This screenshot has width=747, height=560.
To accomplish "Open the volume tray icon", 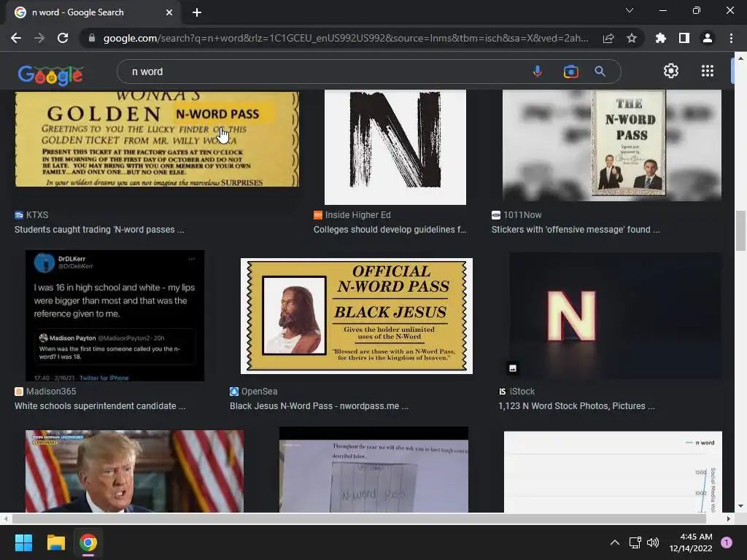I will pos(653,542).
